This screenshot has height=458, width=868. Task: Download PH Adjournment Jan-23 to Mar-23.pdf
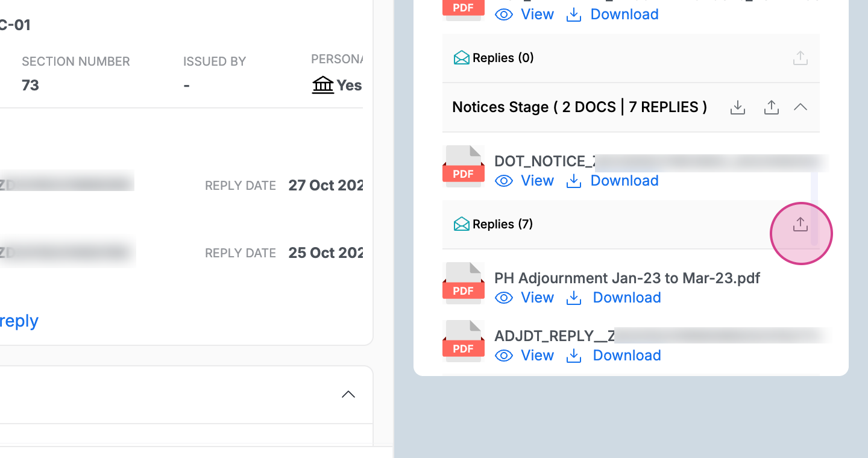click(x=615, y=298)
